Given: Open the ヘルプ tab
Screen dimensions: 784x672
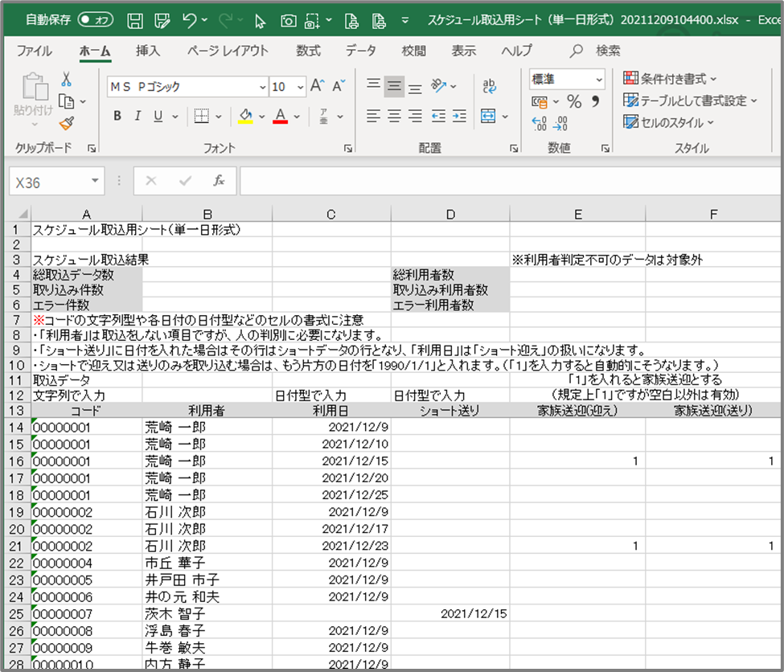Looking at the screenshot, I should (516, 51).
